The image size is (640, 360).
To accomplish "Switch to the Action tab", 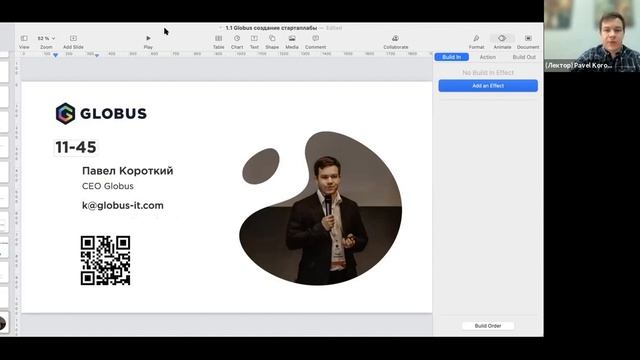I will [x=487, y=57].
